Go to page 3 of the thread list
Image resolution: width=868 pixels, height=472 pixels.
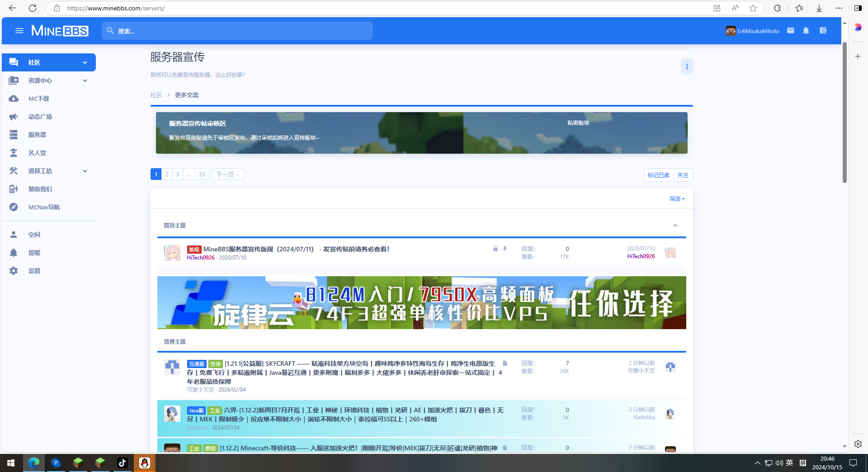click(x=178, y=174)
